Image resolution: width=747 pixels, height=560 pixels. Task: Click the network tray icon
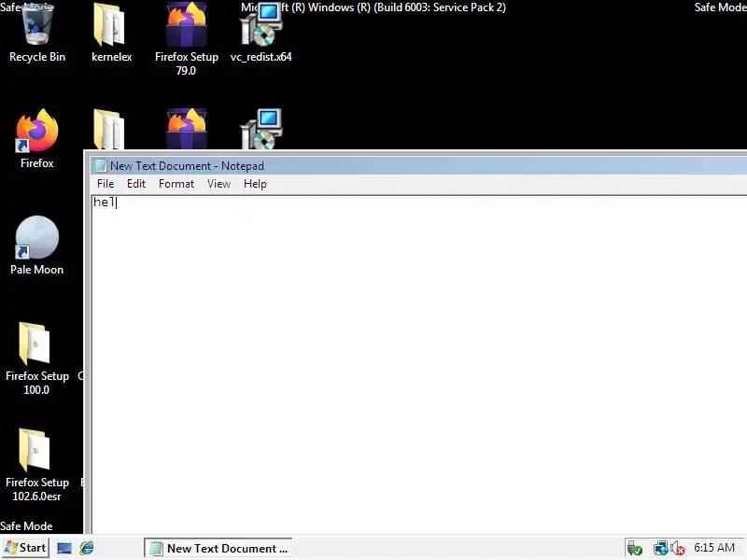pyautogui.click(x=660, y=549)
